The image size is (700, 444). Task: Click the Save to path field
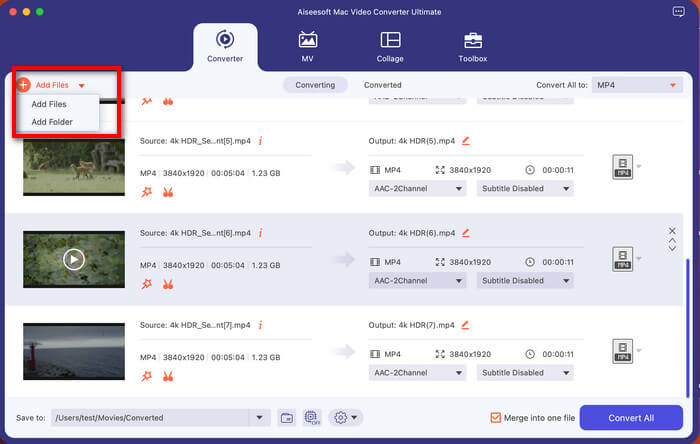(150, 418)
